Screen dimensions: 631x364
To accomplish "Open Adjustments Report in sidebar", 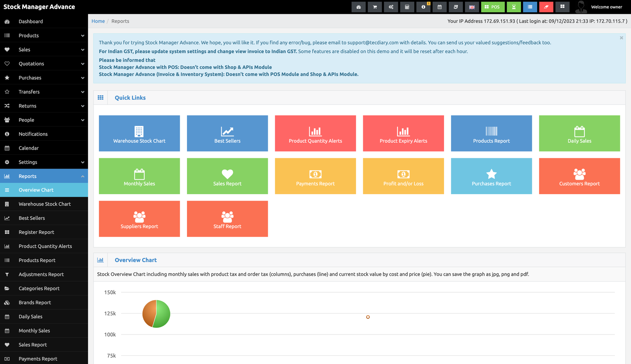I will click(44, 274).
